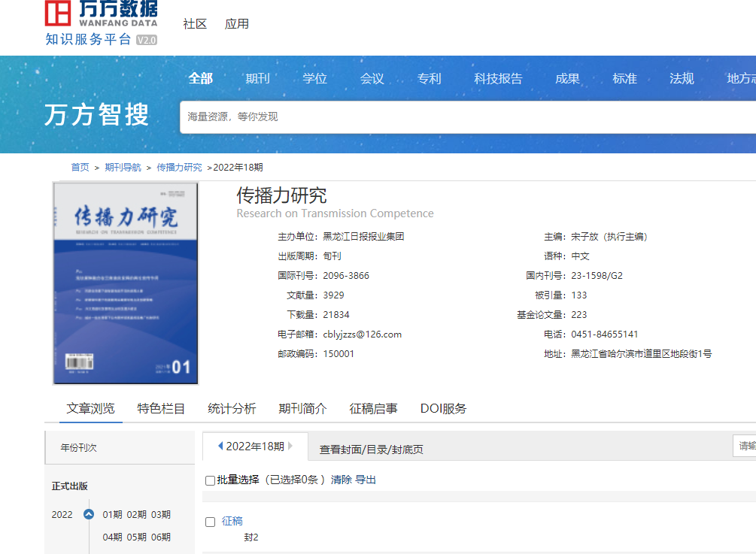Click the 导出 export link
The image size is (756, 554).
[366, 480]
